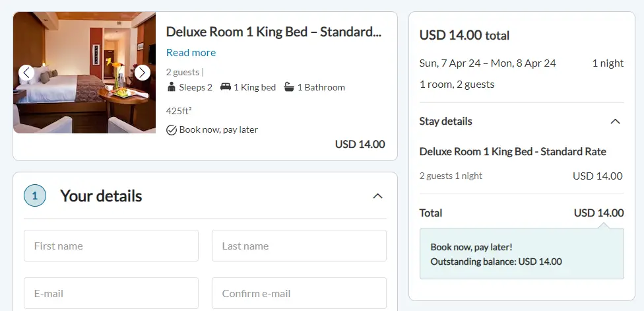Click the Book now, pay later checkmark icon
This screenshot has width=644, height=311.
[172, 130]
